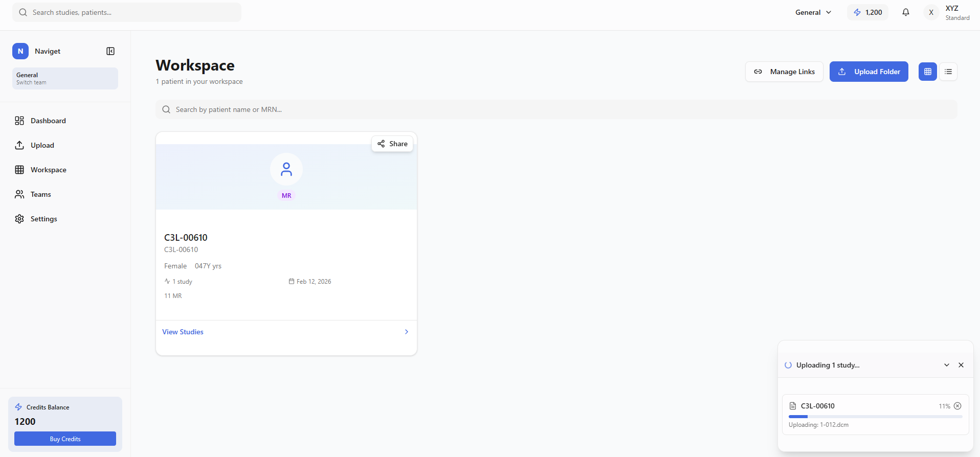Image resolution: width=980 pixels, height=457 pixels.
Task: Collapse the sidebar with the panel icon
Action: [x=110, y=51]
